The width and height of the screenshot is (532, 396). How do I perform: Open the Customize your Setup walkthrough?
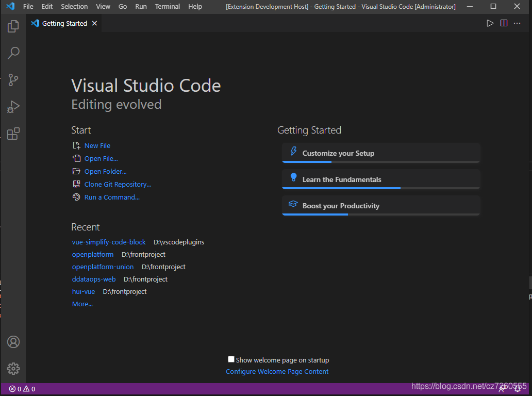tap(380, 153)
